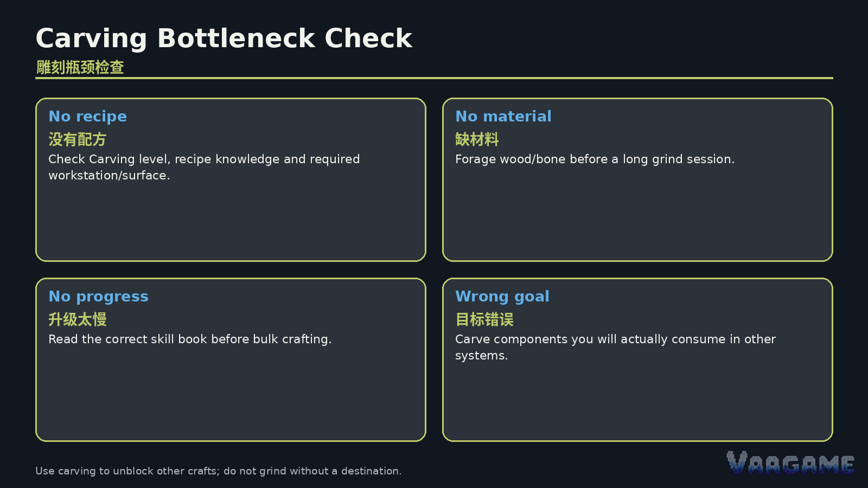Select the Carving Bottleneck Check title
The height and width of the screenshot is (488, 868).
click(x=224, y=38)
